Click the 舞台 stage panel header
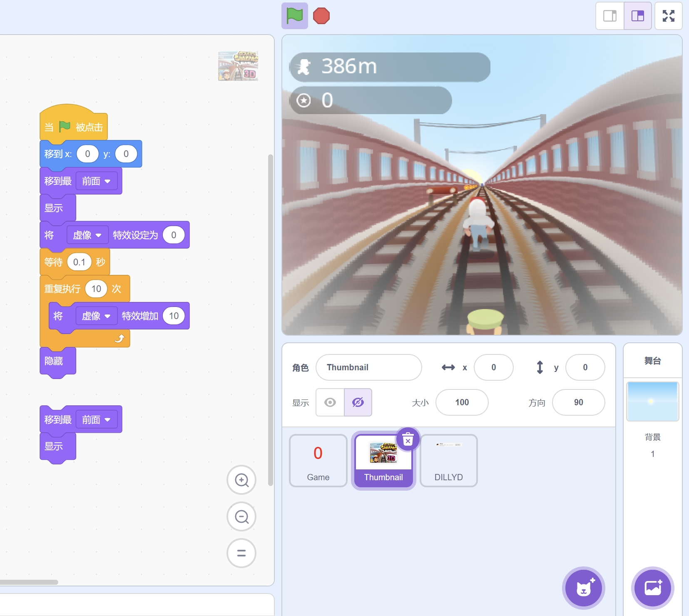 click(x=652, y=361)
